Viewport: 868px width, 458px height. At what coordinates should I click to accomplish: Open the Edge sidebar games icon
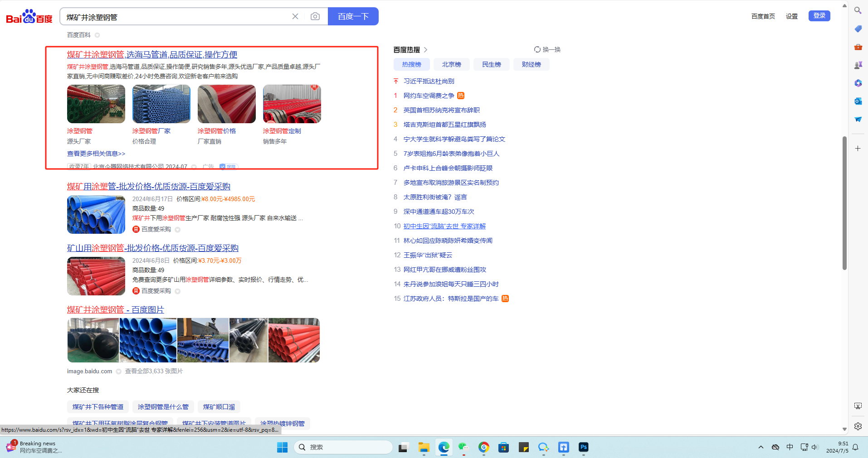coord(858,65)
